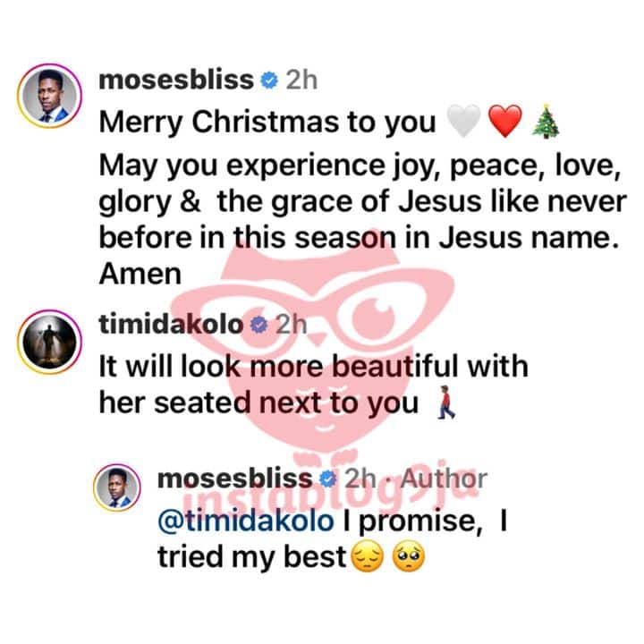Open the timidakolo username link
The height and width of the screenshot is (644, 644).
click(171, 325)
